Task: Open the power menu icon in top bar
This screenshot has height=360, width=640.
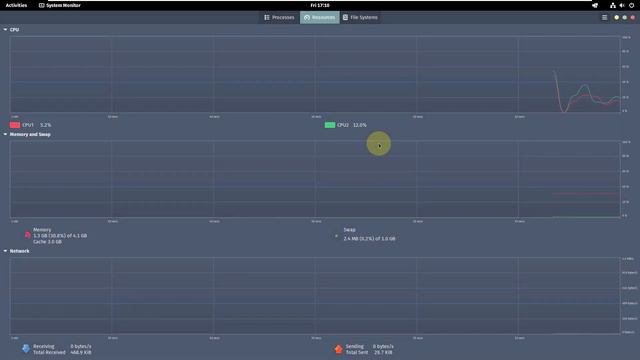Action: (631, 5)
